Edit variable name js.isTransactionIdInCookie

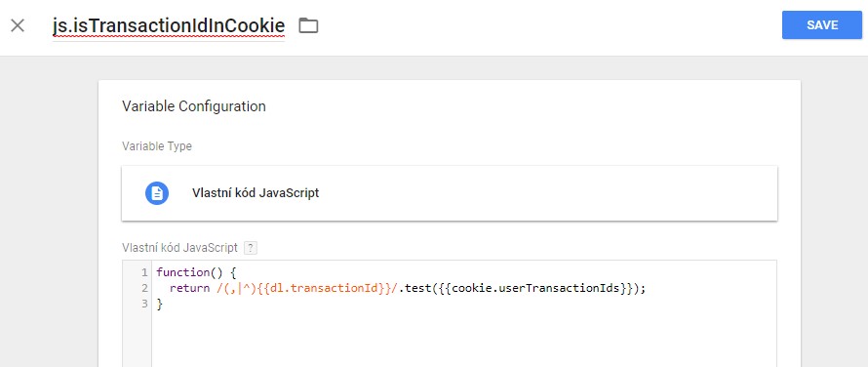coord(169,25)
